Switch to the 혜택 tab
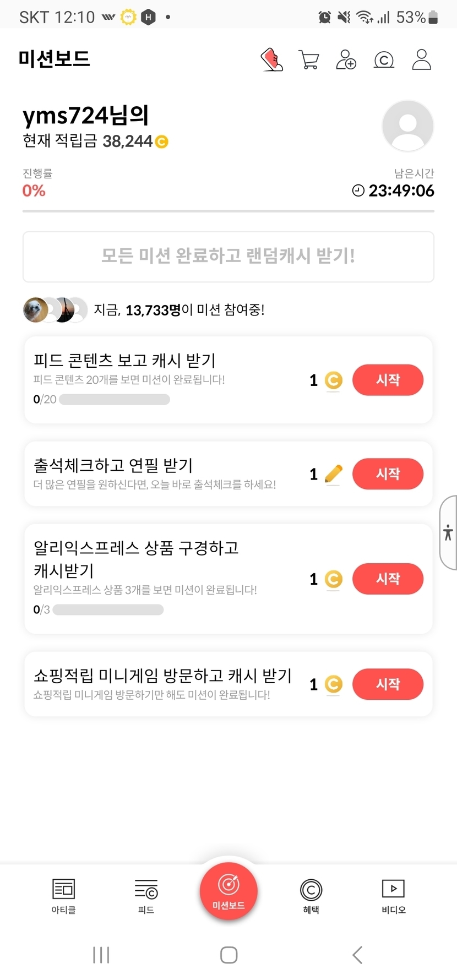Image resolution: width=457 pixels, height=980 pixels. pos(311,895)
